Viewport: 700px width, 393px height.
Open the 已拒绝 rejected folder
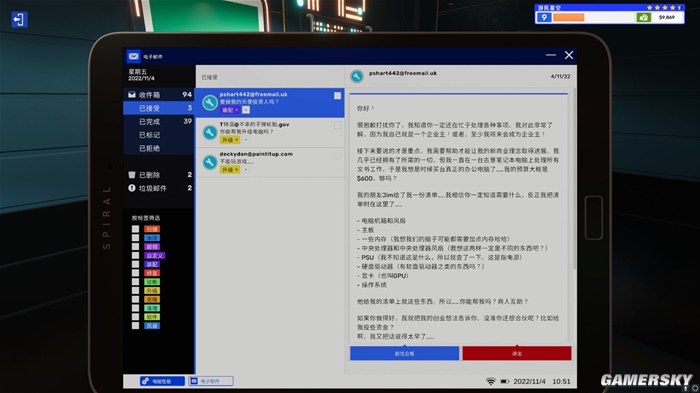tap(158, 148)
